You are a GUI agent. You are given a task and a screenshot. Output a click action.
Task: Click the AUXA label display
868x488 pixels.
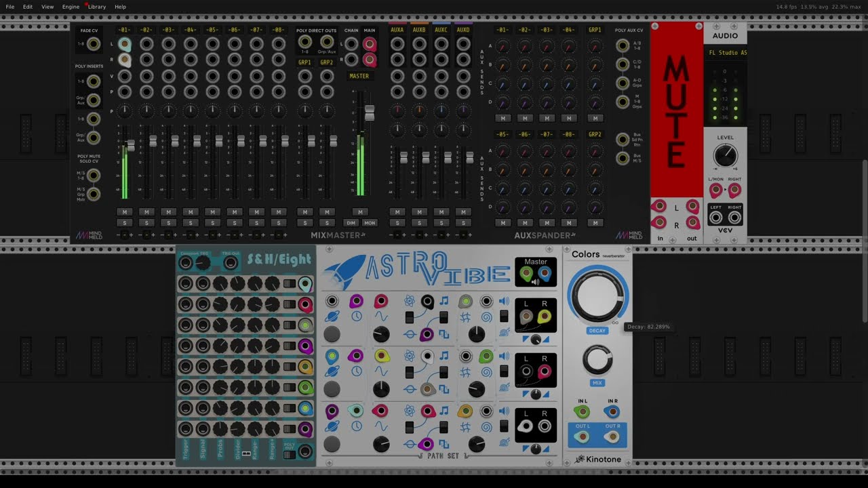pyautogui.click(x=397, y=30)
